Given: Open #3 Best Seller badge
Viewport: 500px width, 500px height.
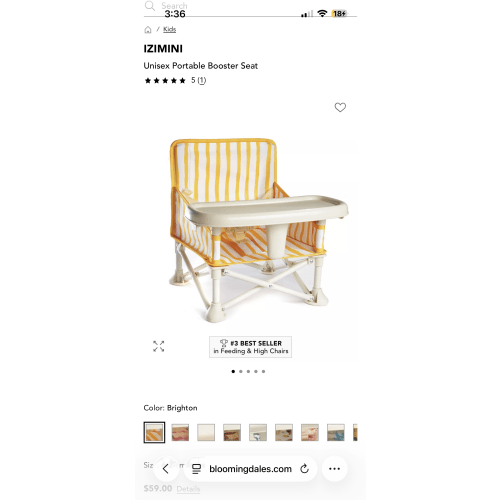Looking at the screenshot, I should [250, 347].
